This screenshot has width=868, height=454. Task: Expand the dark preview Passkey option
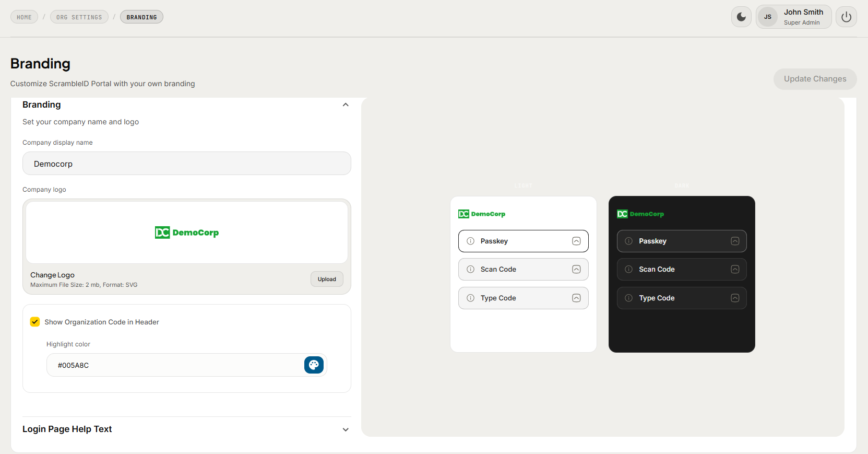[x=735, y=241]
